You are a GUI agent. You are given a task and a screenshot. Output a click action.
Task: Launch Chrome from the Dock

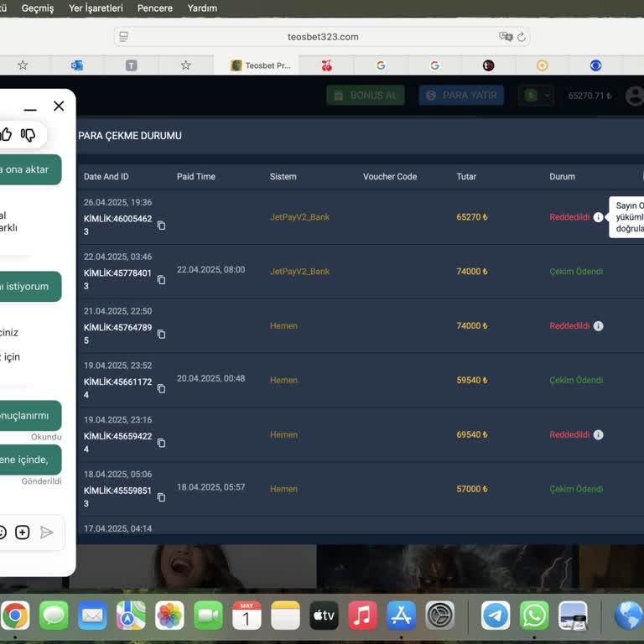pyautogui.click(x=15, y=615)
